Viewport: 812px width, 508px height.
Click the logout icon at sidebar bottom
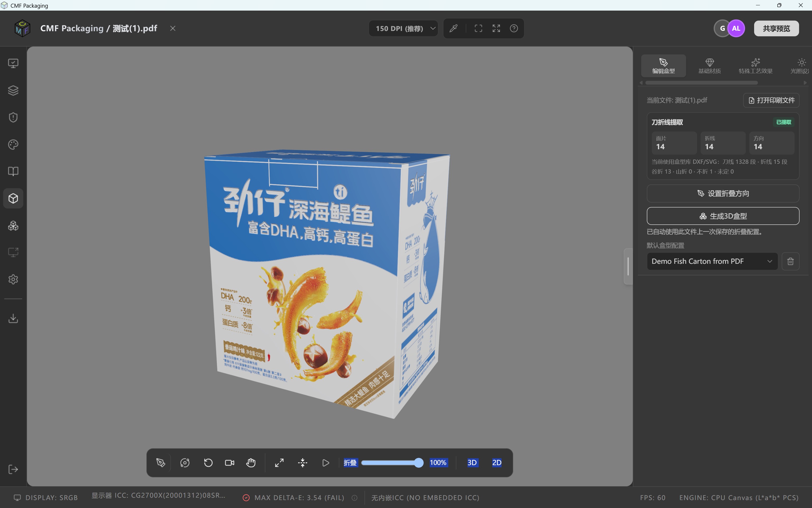tap(13, 469)
